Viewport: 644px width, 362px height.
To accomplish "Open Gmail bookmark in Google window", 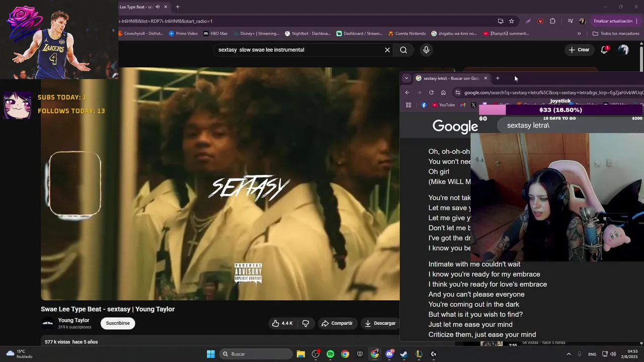I will click(x=463, y=105).
